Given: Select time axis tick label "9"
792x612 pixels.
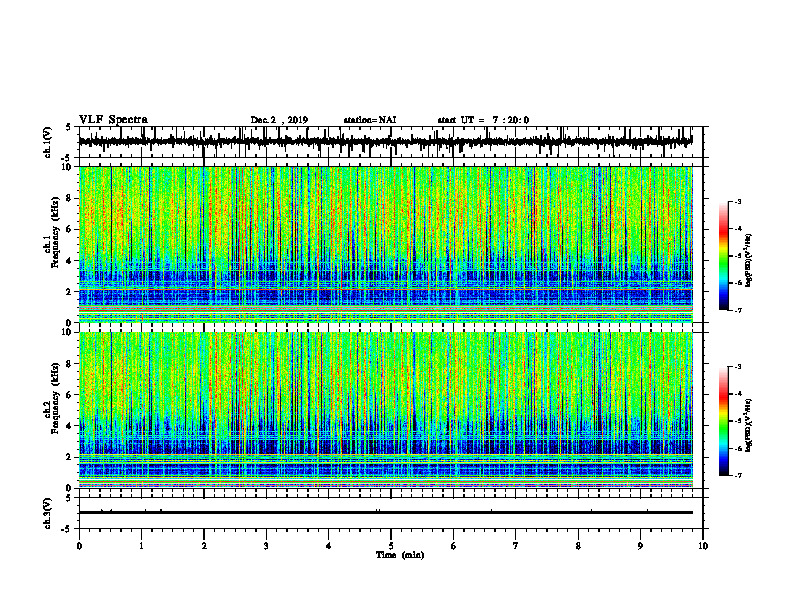Looking at the screenshot, I should pos(640,546).
